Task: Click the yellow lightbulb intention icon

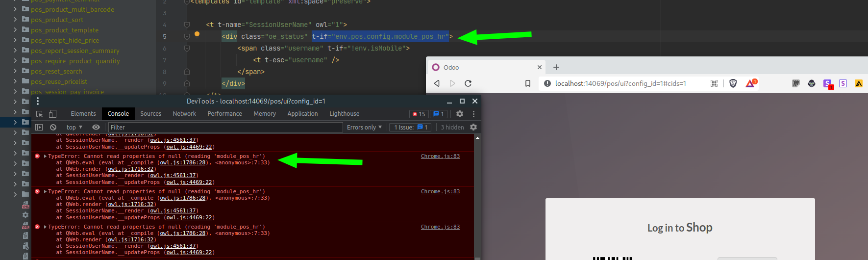Action: click(197, 35)
